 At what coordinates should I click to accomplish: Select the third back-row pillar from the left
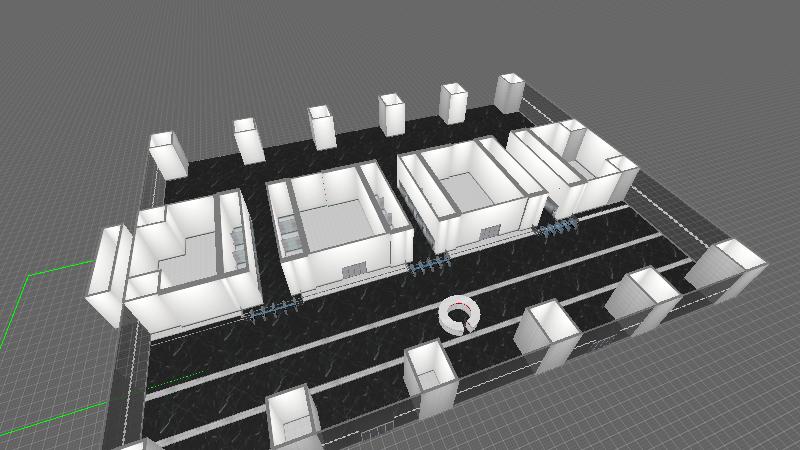tap(322, 127)
